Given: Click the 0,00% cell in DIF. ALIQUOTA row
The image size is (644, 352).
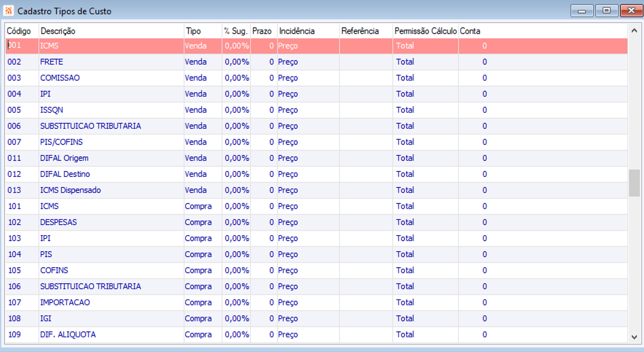Looking at the screenshot, I should pyautogui.click(x=236, y=334).
